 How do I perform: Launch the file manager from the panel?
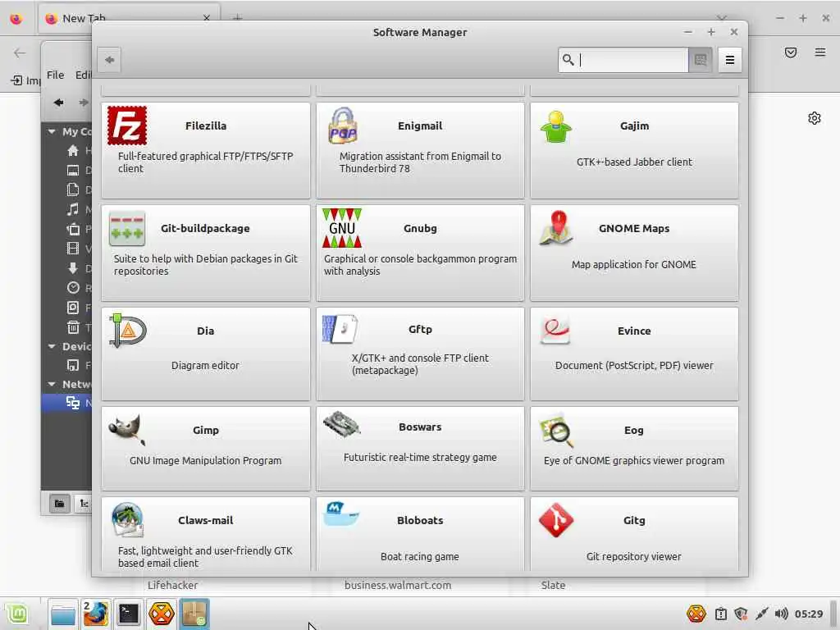coord(62,614)
